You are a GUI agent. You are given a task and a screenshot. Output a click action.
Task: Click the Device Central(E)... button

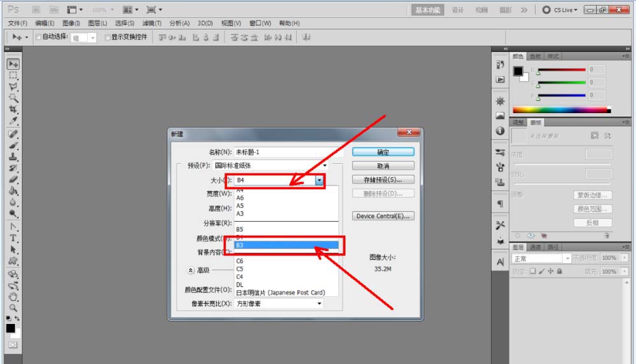click(383, 216)
